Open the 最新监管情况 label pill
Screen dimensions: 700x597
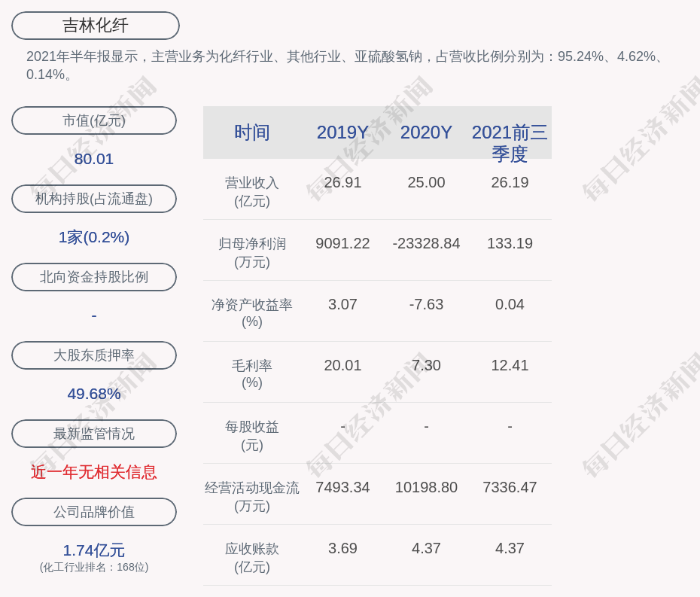pyautogui.click(x=94, y=434)
